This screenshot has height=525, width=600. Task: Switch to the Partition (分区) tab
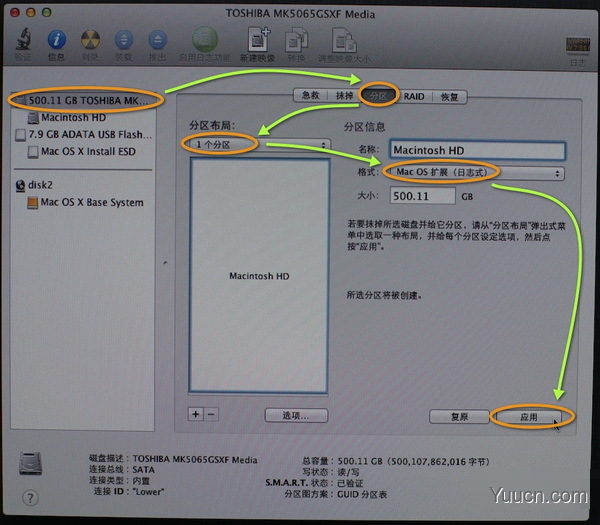[378, 96]
